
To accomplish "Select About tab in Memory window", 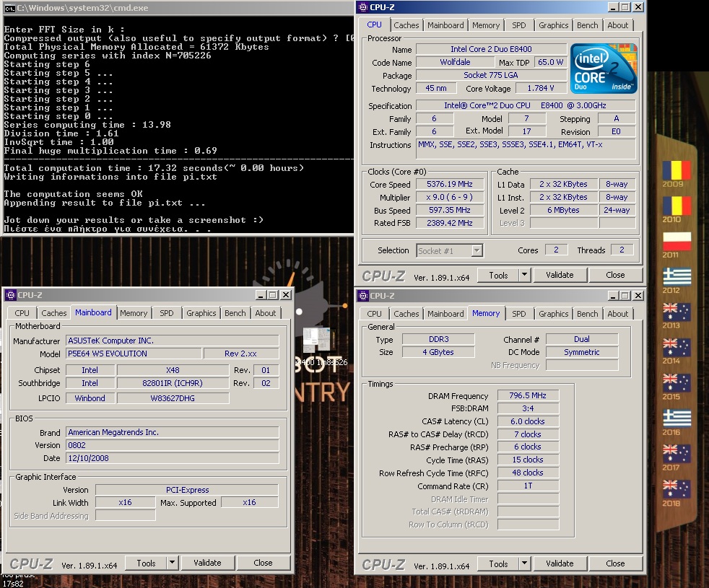I will [x=617, y=314].
